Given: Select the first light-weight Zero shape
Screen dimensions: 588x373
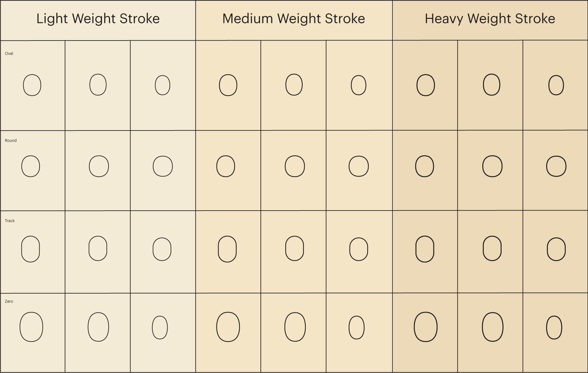Looking at the screenshot, I should tap(31, 327).
